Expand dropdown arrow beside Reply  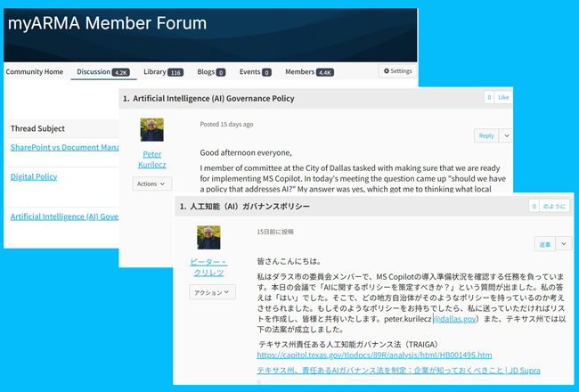click(x=506, y=135)
